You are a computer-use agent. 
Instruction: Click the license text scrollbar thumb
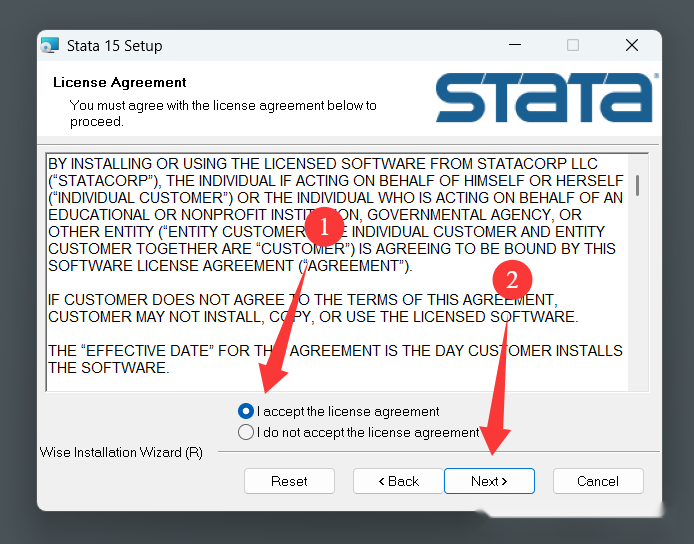click(x=637, y=185)
